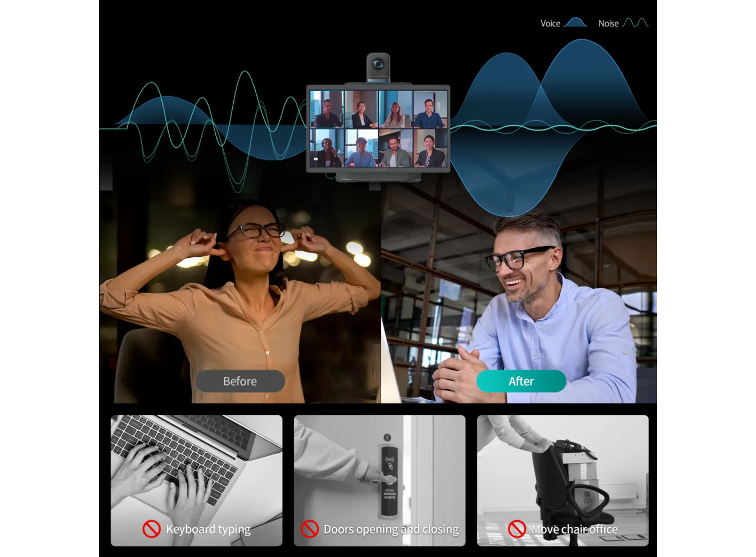Click the top-left video call participant
756x557 pixels.
[327, 109]
